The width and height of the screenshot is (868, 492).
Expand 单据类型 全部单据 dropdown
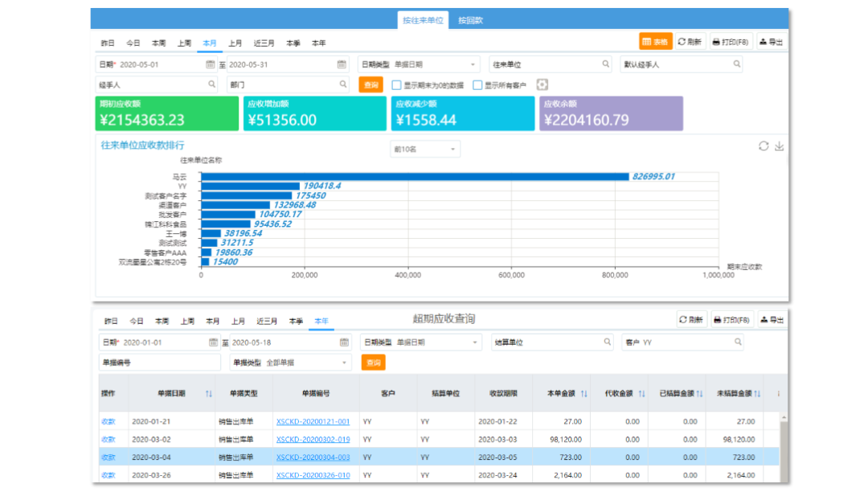click(291, 363)
